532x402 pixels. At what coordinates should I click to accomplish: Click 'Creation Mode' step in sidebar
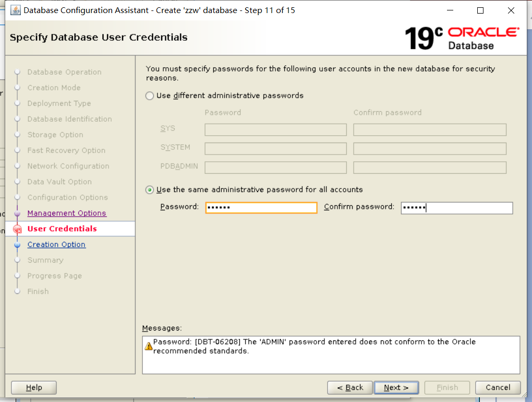[x=54, y=88]
